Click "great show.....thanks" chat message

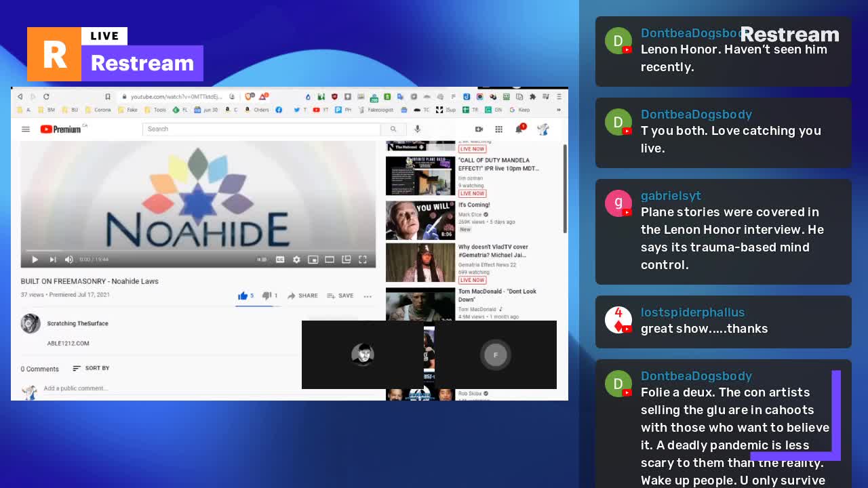704,329
